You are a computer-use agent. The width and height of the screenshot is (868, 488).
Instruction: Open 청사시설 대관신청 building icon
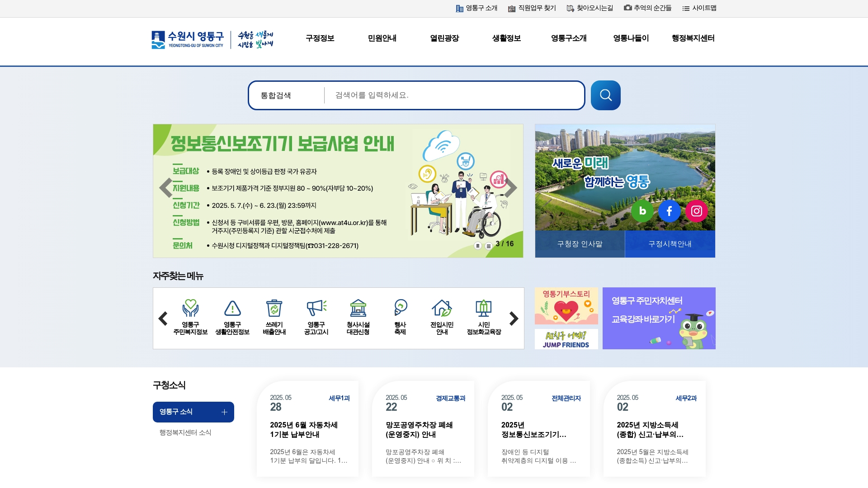(358, 317)
